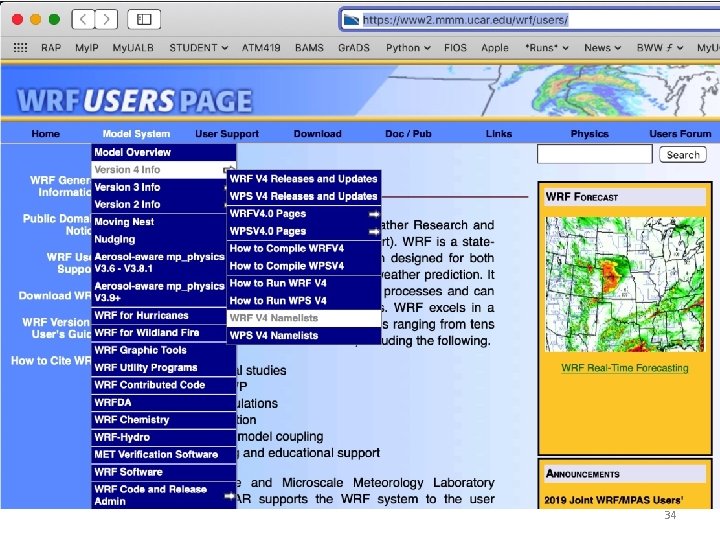Open the Physics navigation menu
This screenshot has width=720, height=540.
(590, 134)
